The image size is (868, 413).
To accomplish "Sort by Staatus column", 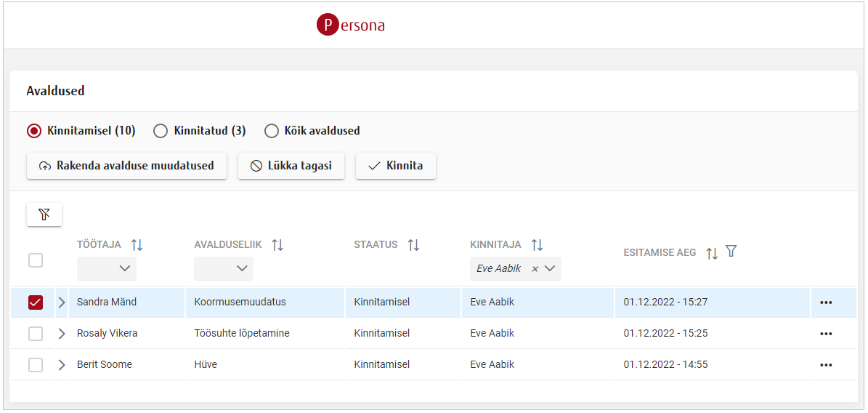I will click(x=413, y=245).
